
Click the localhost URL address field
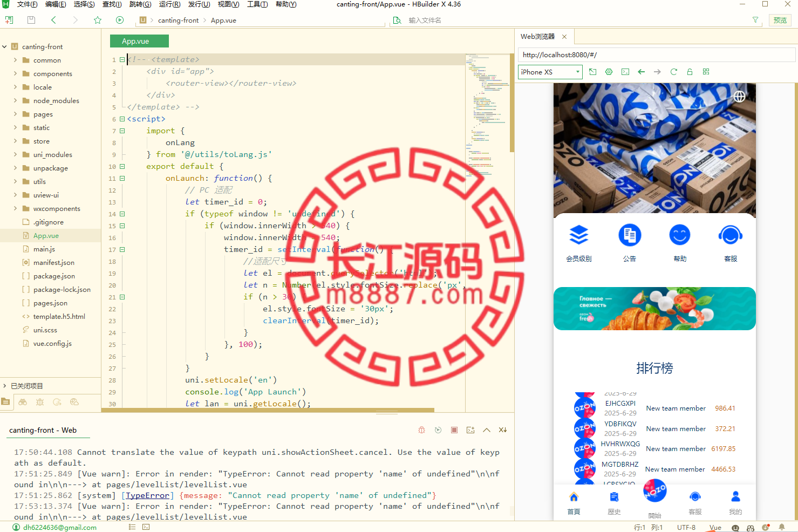click(657, 54)
